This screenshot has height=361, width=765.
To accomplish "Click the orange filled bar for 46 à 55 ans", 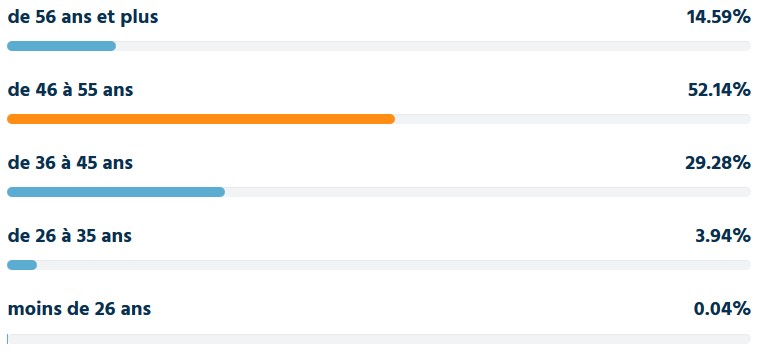I will click(x=201, y=119).
